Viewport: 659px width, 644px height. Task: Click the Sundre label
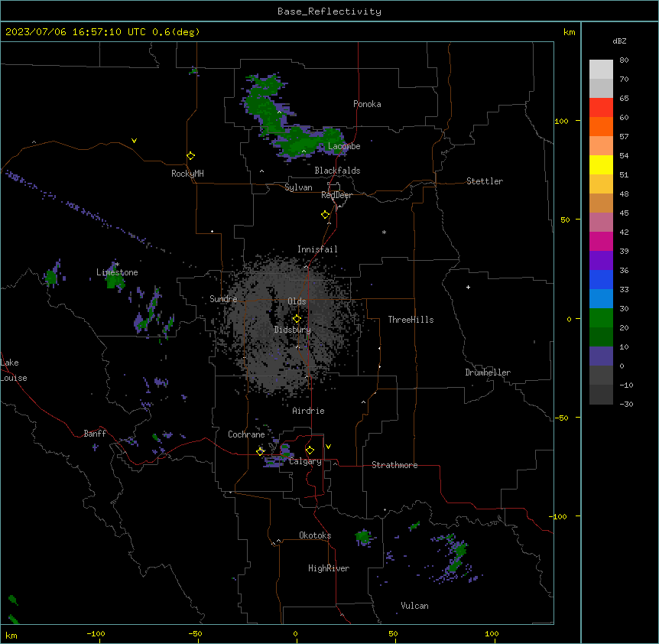[223, 299]
